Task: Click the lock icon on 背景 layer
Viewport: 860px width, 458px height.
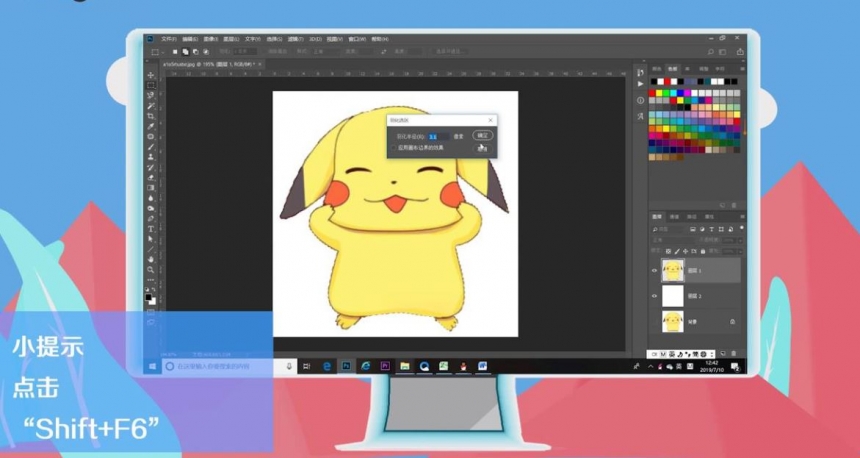Action: pos(733,322)
